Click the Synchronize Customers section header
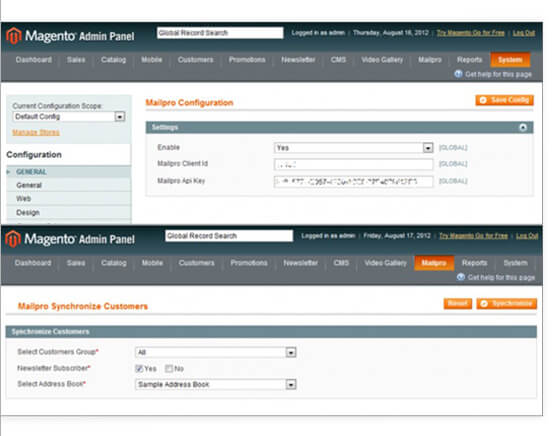 tap(271, 332)
